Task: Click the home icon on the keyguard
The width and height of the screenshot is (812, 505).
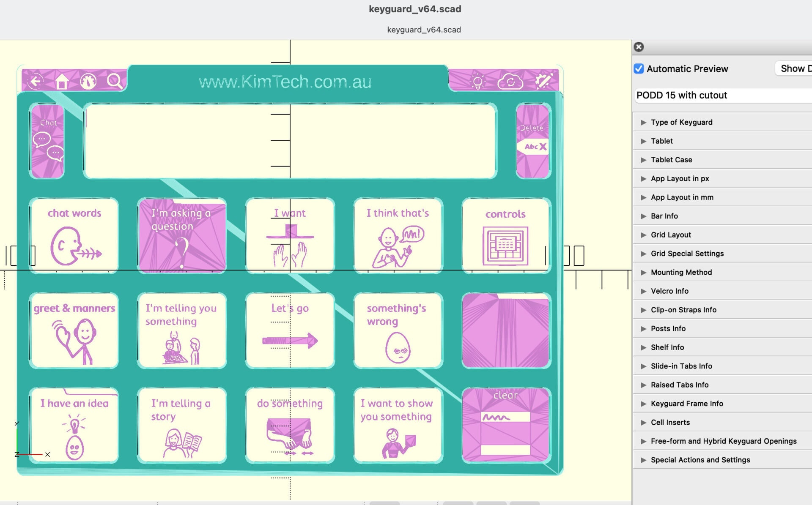Action: click(x=62, y=81)
